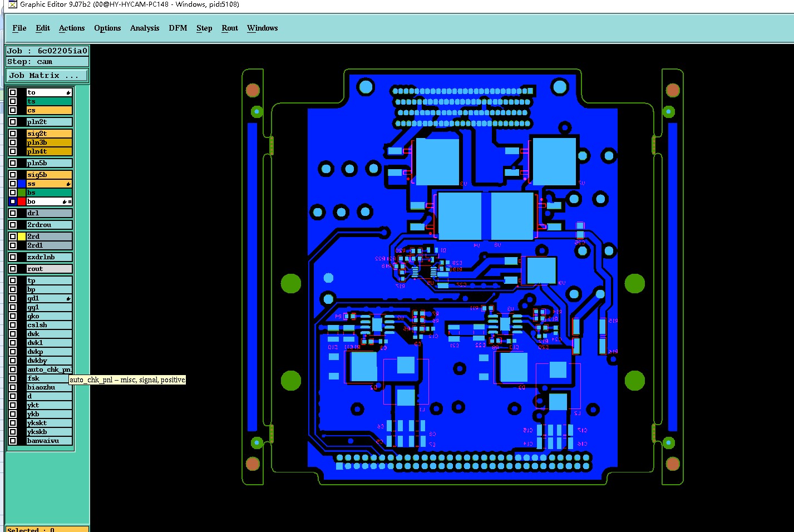Open the DFM menu
This screenshot has height=532, width=794.
point(178,28)
